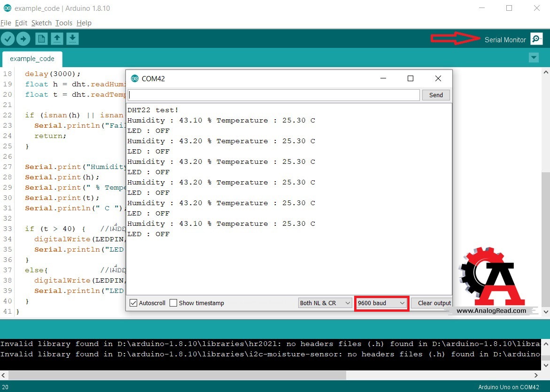Click 'else{' on code line 37
The height and width of the screenshot is (392, 550).
click(36, 270)
